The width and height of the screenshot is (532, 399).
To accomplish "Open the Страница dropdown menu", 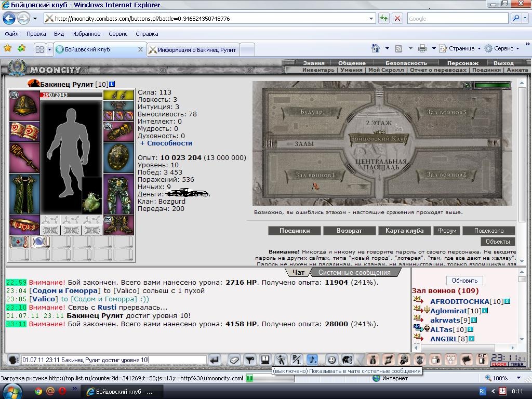I will coord(460,48).
